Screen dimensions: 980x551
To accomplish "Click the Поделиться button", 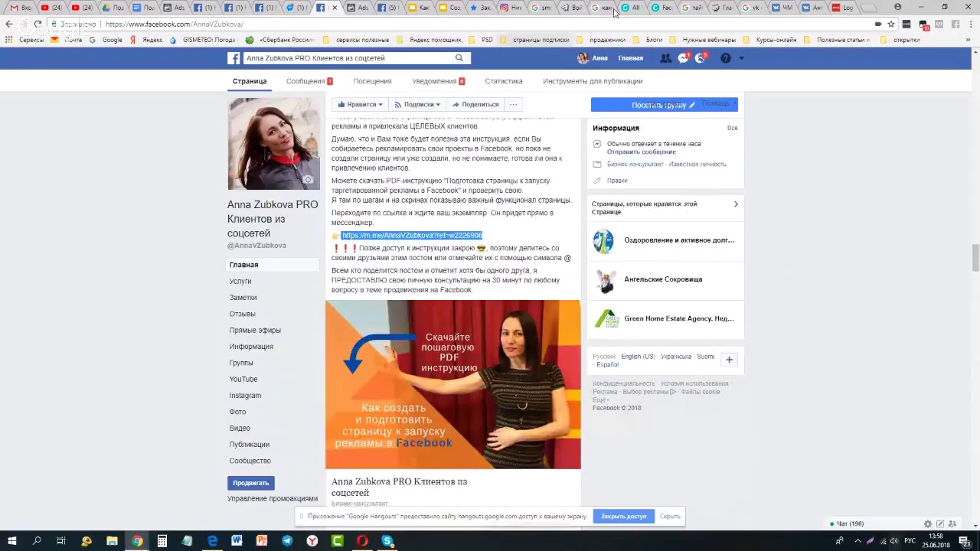I will point(475,104).
